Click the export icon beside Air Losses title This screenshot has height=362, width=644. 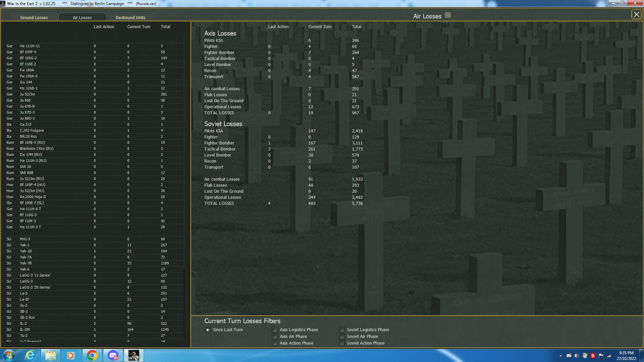(x=448, y=15)
